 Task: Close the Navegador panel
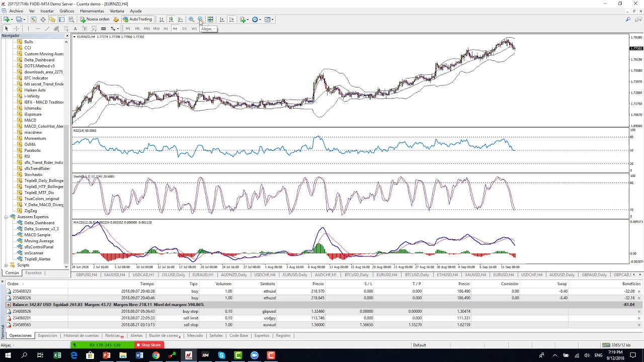coord(67,36)
